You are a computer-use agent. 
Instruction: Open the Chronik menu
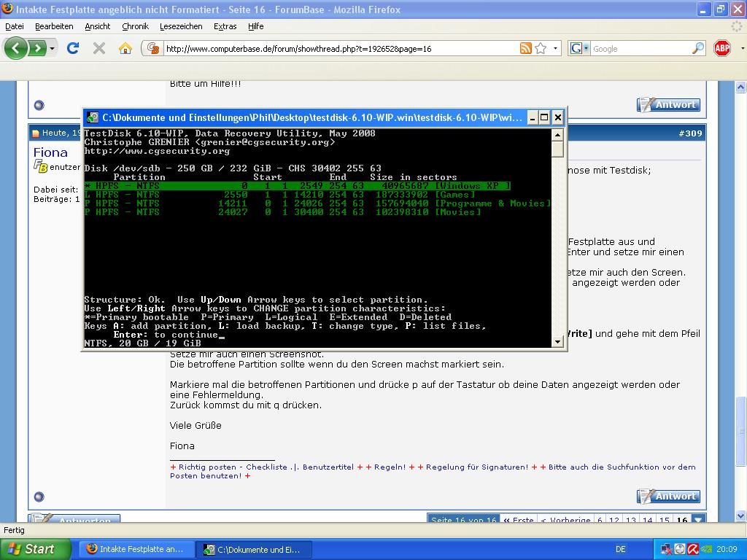[135, 26]
